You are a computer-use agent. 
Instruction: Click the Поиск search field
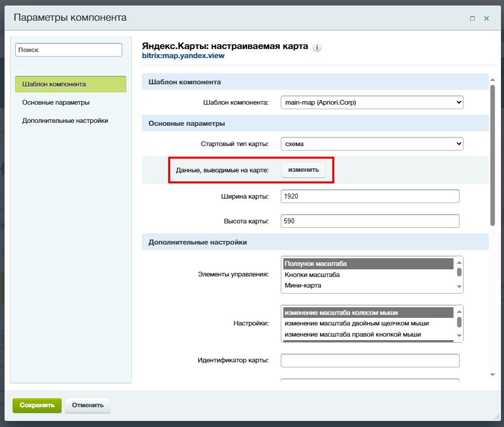[x=69, y=50]
